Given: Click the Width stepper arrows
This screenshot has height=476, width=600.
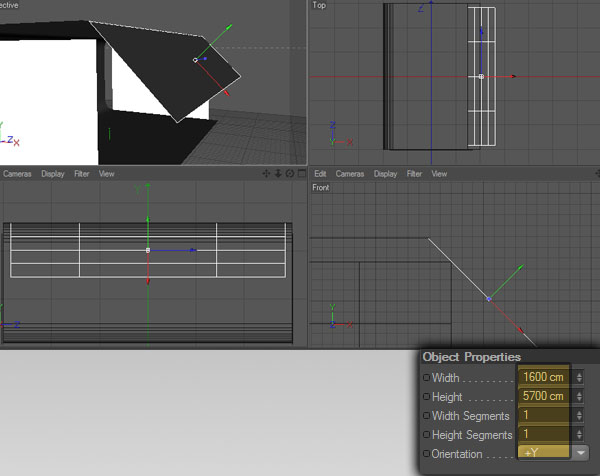Looking at the screenshot, I should pyautogui.click(x=579, y=377).
